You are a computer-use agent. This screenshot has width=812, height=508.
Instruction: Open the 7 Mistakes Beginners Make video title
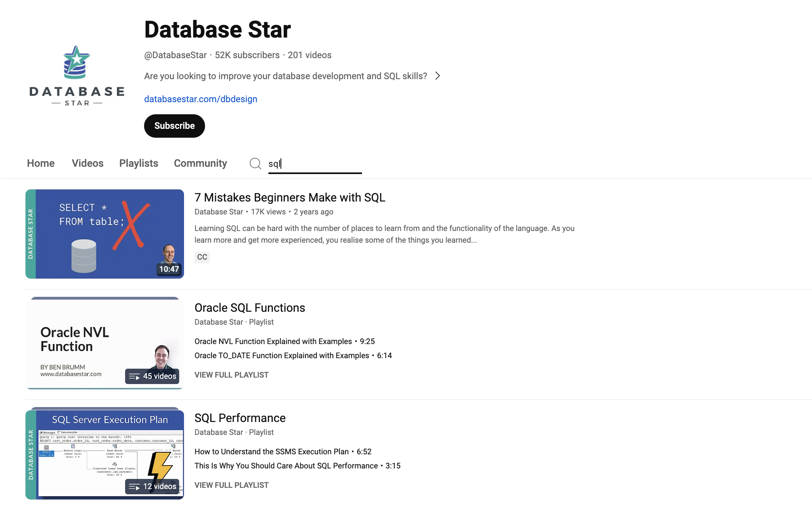(x=289, y=197)
